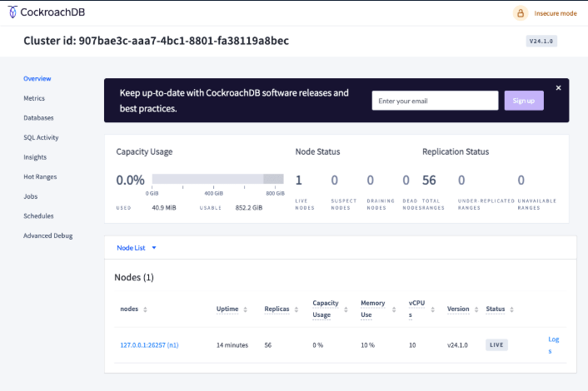Screen dimensions: 588x391
Task: Click the Replicas column header
Action: pyautogui.click(x=277, y=309)
